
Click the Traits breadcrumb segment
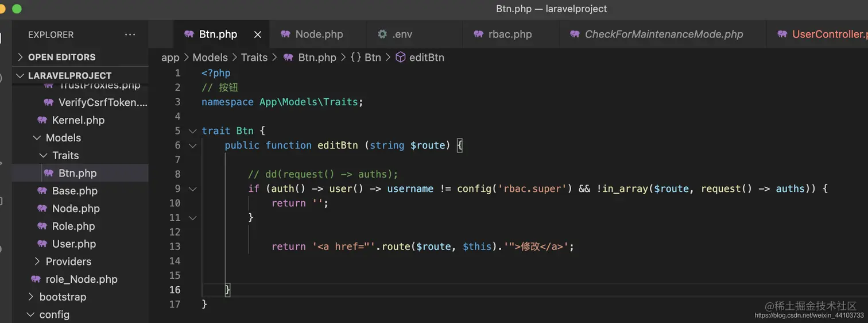254,57
